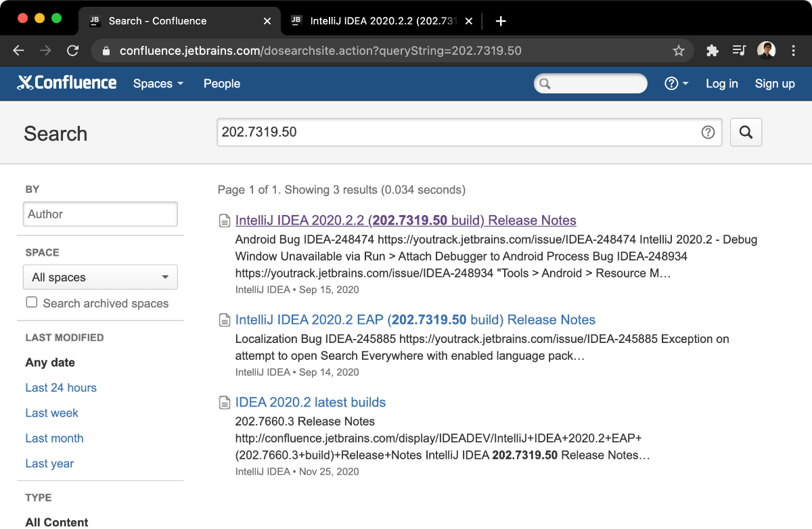The image size is (812, 529).
Task: Close the Search - Confluence tab
Action: [267, 21]
